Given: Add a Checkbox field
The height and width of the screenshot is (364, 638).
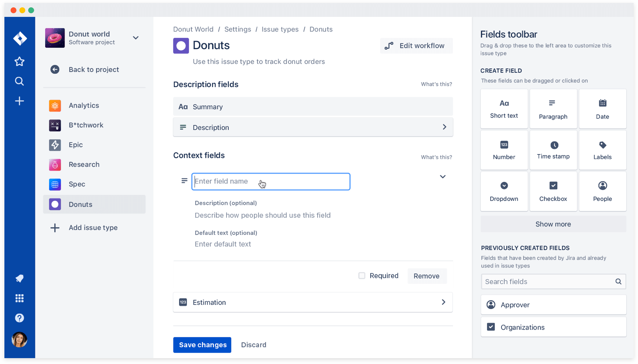Looking at the screenshot, I should pos(553,192).
